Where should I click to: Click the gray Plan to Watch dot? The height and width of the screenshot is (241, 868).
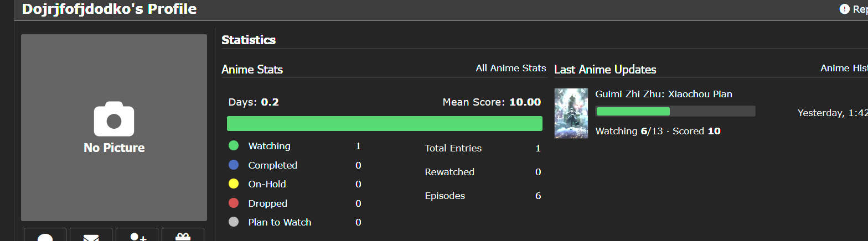pyautogui.click(x=233, y=222)
